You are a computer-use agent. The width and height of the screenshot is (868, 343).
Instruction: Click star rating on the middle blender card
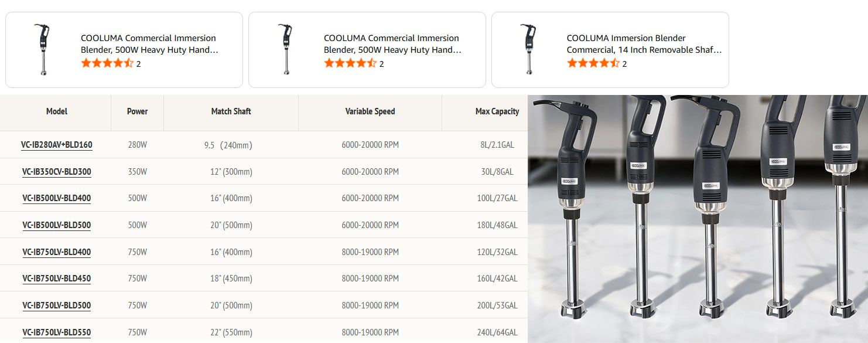[x=350, y=63]
